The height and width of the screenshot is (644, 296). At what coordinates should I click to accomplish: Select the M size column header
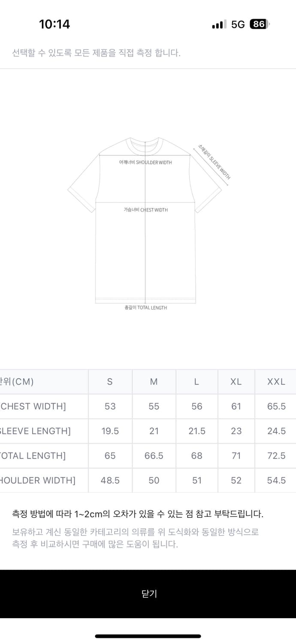tap(154, 382)
